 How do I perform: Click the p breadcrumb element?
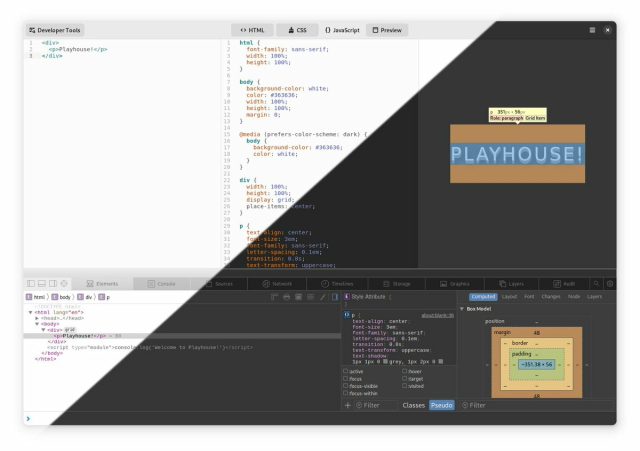point(104,297)
